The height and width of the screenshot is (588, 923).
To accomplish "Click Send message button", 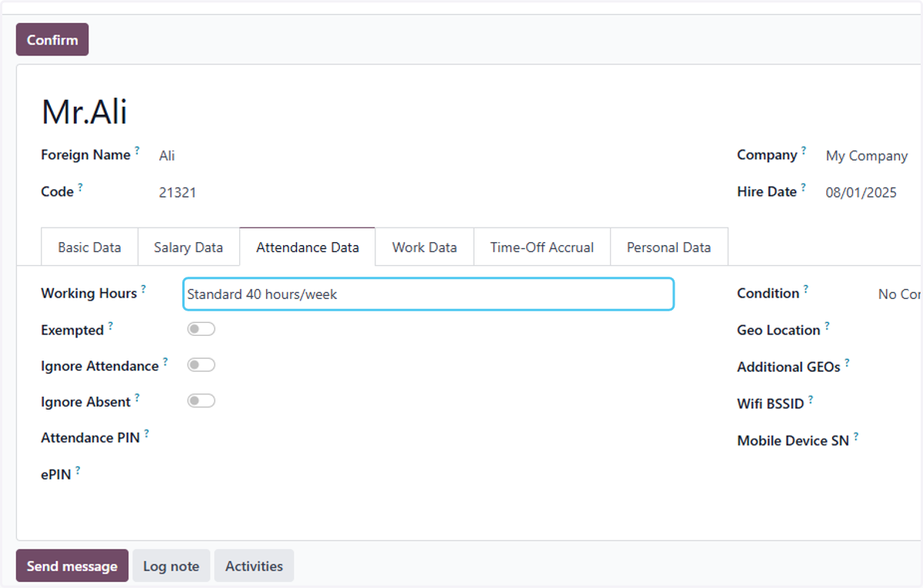I will tap(72, 566).
